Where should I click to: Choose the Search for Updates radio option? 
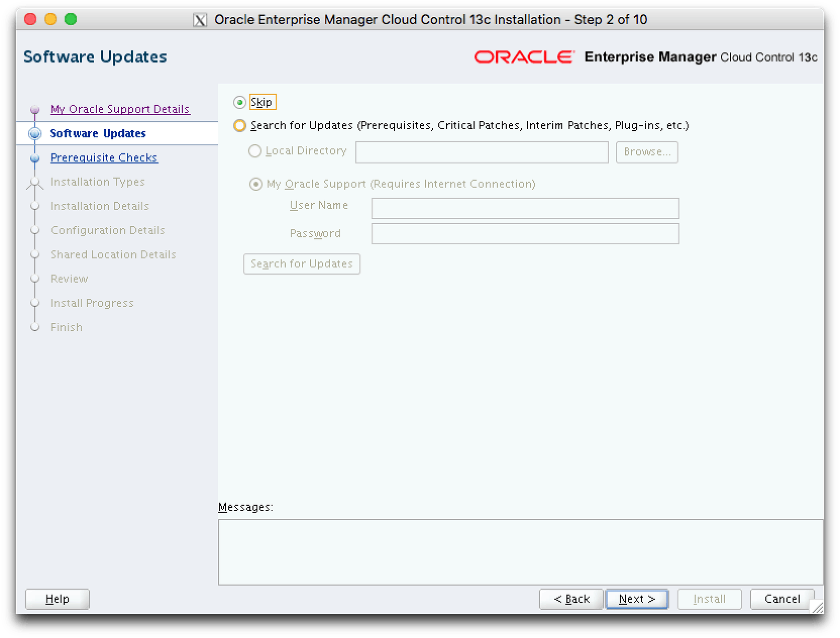click(240, 126)
